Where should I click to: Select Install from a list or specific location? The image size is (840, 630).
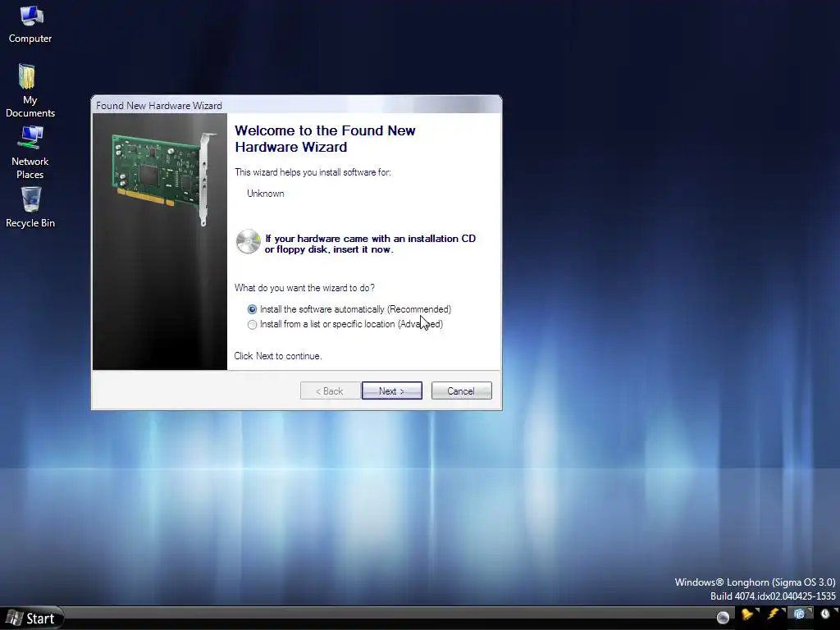[345, 324]
